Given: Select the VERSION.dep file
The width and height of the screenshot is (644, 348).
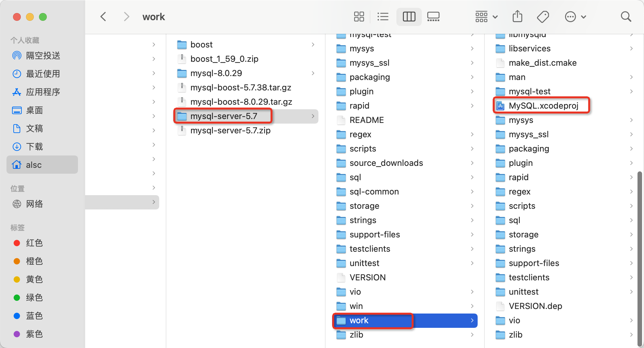Looking at the screenshot, I should pyautogui.click(x=564, y=306).
